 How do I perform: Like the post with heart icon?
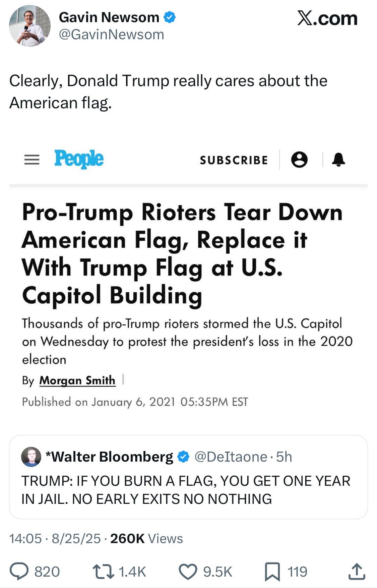pyautogui.click(x=188, y=572)
